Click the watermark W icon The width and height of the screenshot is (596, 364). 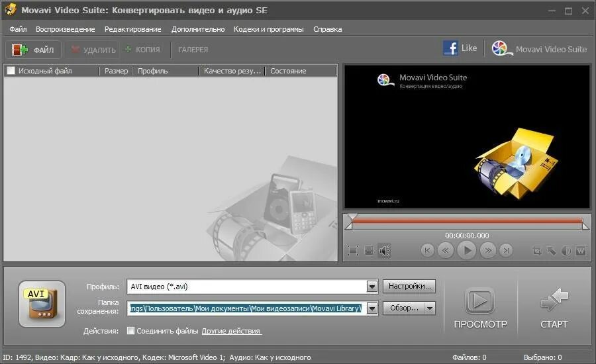click(x=581, y=251)
